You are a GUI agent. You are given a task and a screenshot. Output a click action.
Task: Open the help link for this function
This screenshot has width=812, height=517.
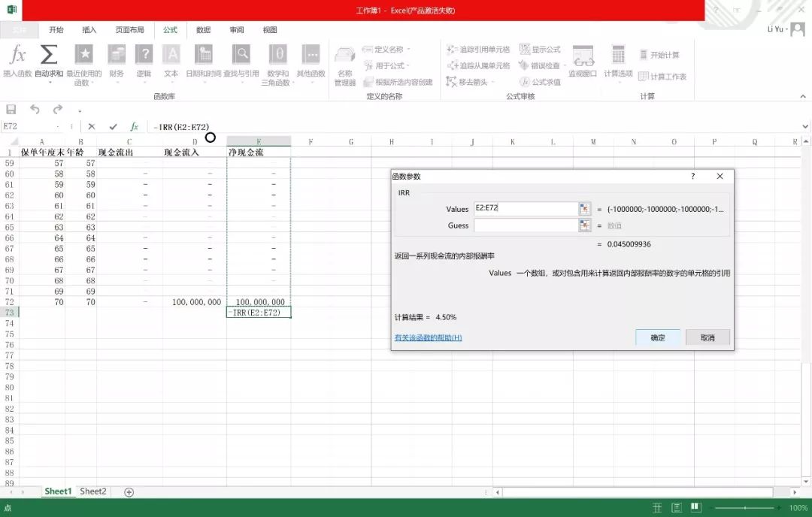point(429,337)
